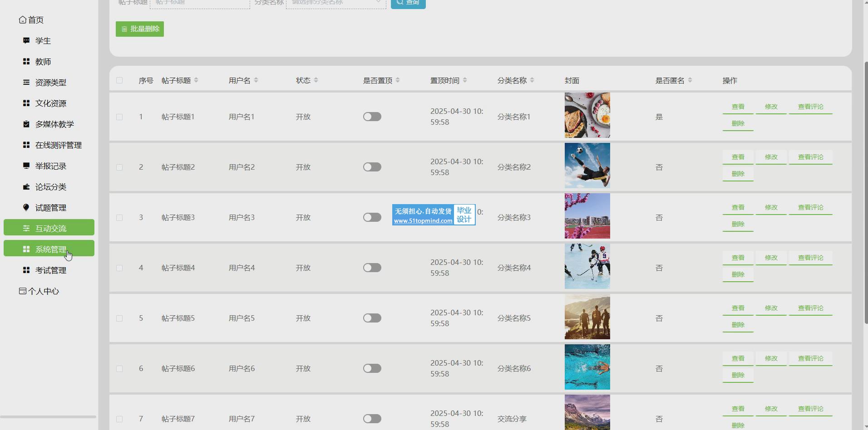Sort the table by 帖子标题 column

click(196, 80)
